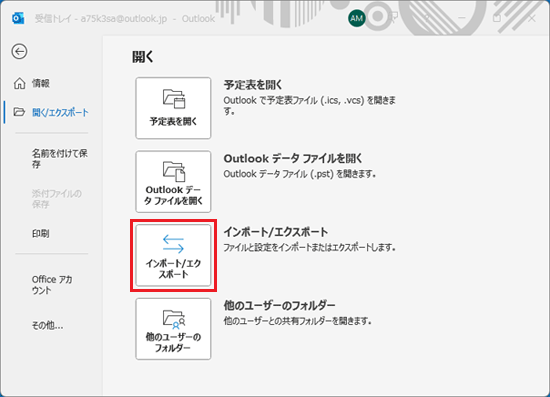Click the help question mark icon in the title bar
This screenshot has height=397, width=550.
click(427, 18)
